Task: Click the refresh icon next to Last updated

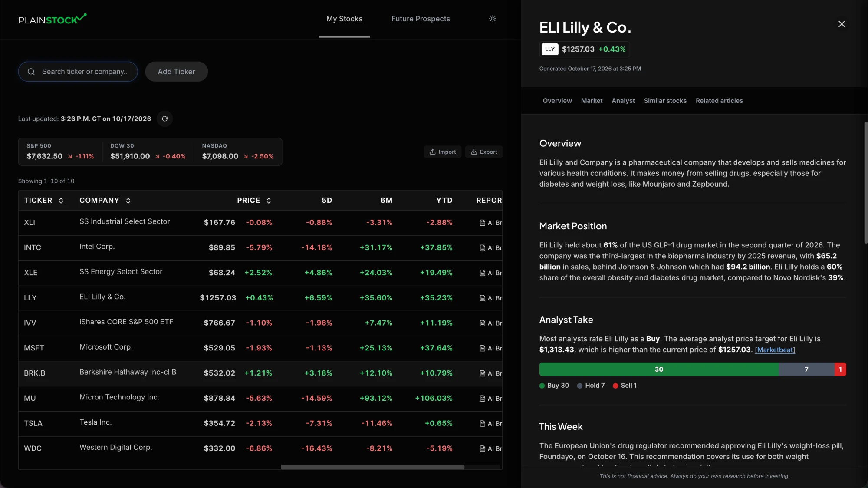Action: pyautogui.click(x=165, y=119)
